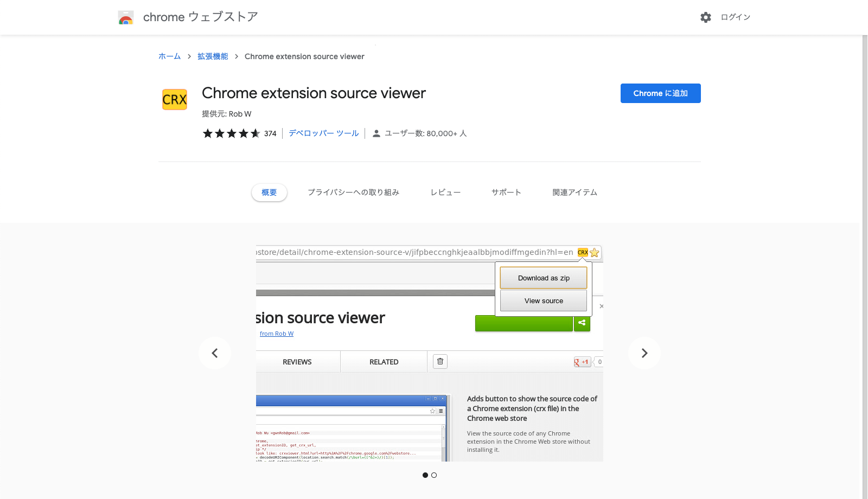Viewport: 868px width, 499px height.
Task: Open the サポート tab
Action: pos(506,193)
